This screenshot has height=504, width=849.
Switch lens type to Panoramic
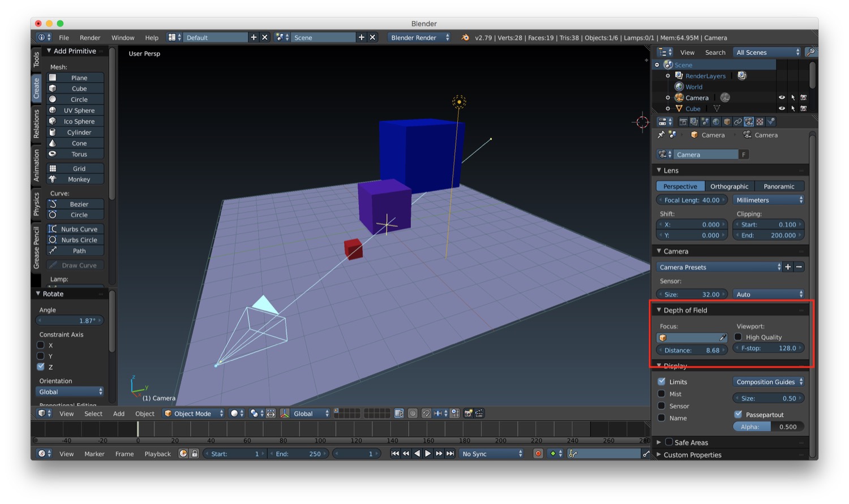pyautogui.click(x=779, y=186)
